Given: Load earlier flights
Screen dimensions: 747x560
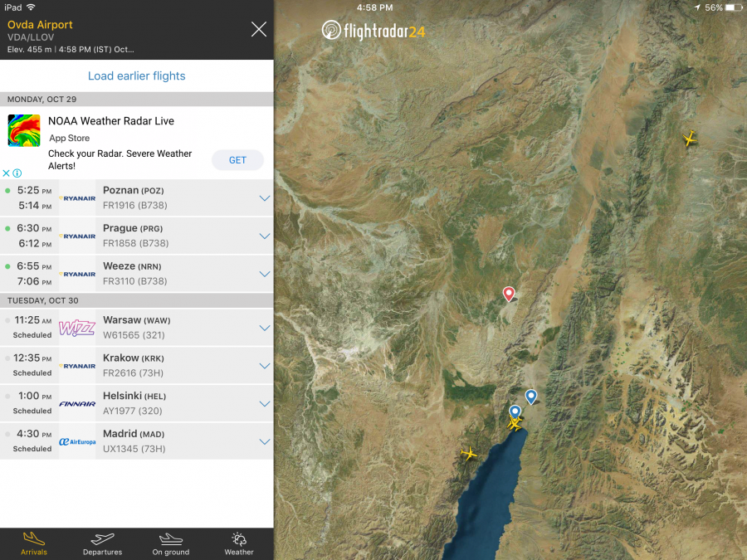Looking at the screenshot, I should tap(137, 76).
